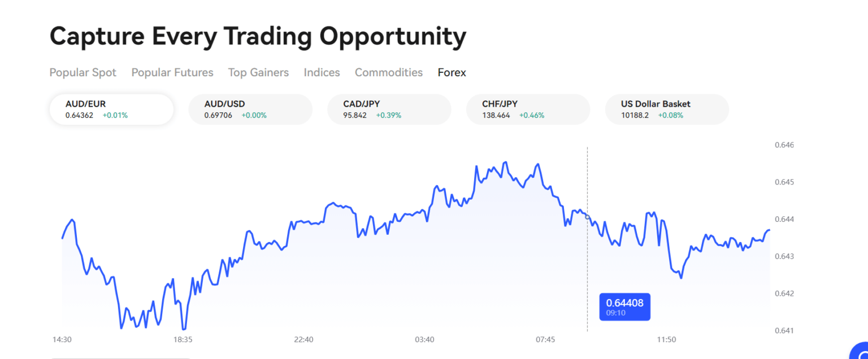Open the Popular Futures tab
868x359 pixels.
point(172,72)
